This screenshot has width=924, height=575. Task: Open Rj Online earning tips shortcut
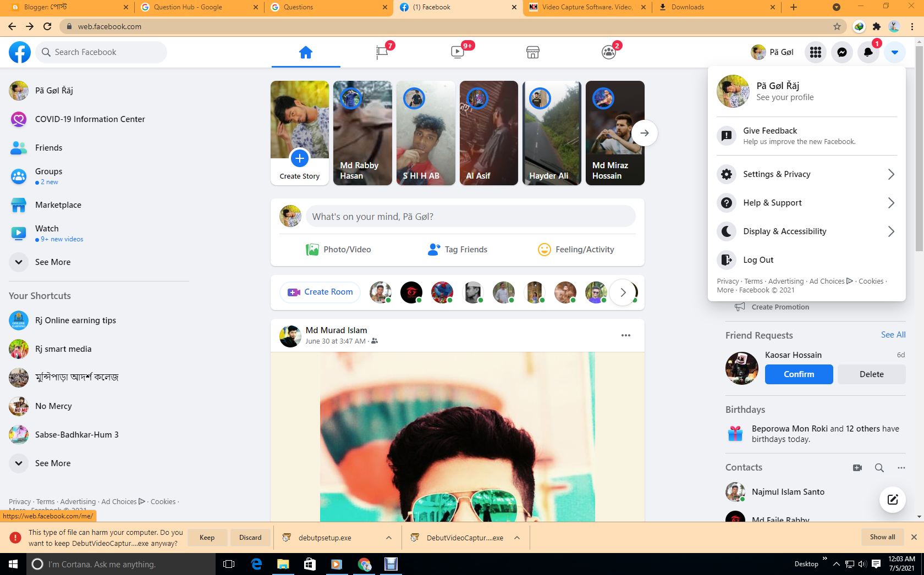point(99,320)
